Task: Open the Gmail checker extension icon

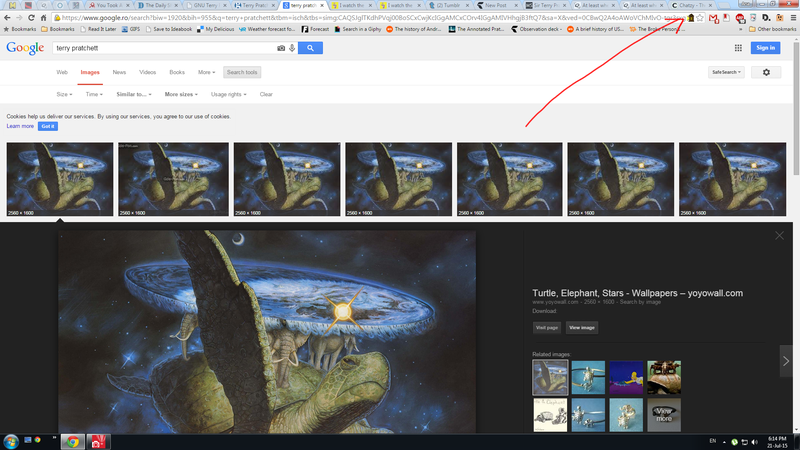Action: (714, 18)
